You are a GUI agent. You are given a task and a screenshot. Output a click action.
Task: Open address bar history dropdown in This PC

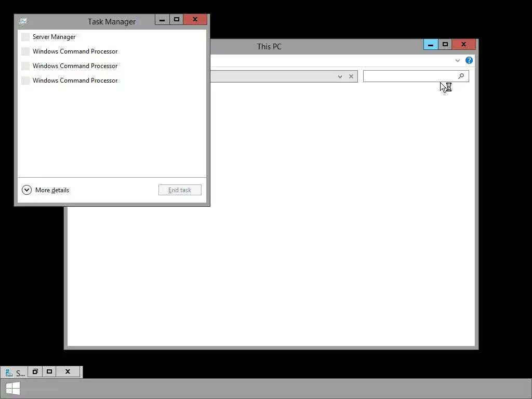(340, 77)
